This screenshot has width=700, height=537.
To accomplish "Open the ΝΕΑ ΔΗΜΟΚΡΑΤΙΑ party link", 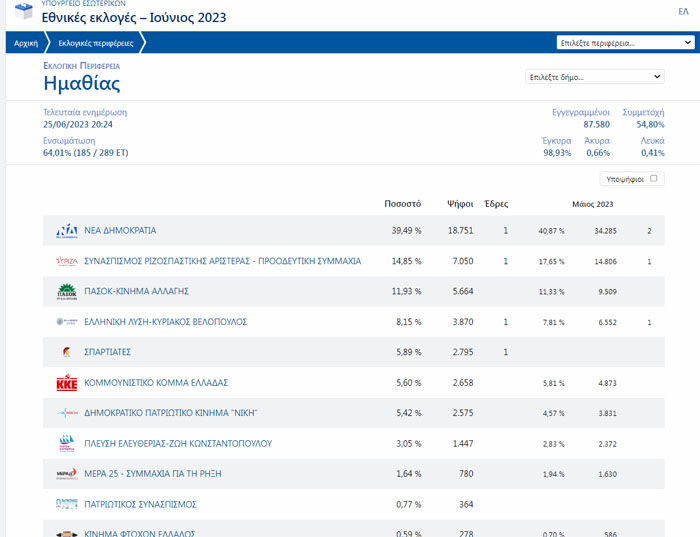I will pyautogui.click(x=120, y=231).
